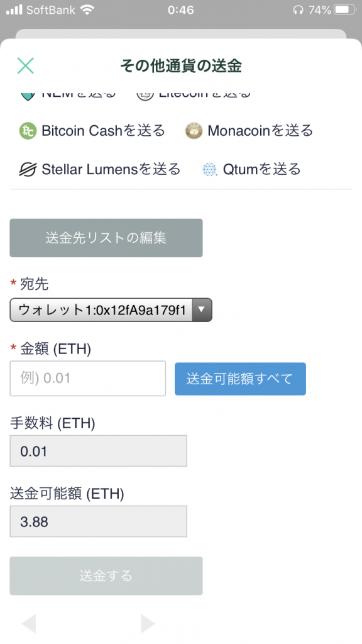Tap the Qtum logo icon
Screen dimensions: 362x644
coord(210,169)
